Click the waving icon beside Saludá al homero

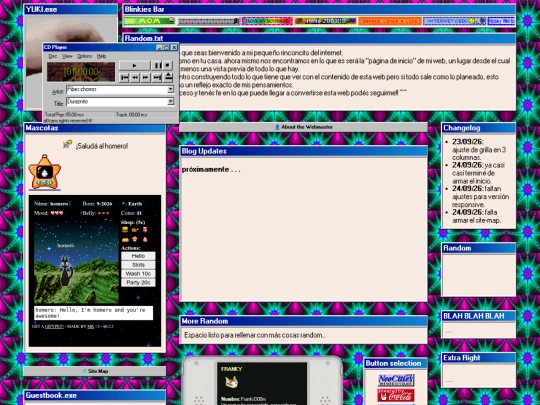(x=68, y=144)
